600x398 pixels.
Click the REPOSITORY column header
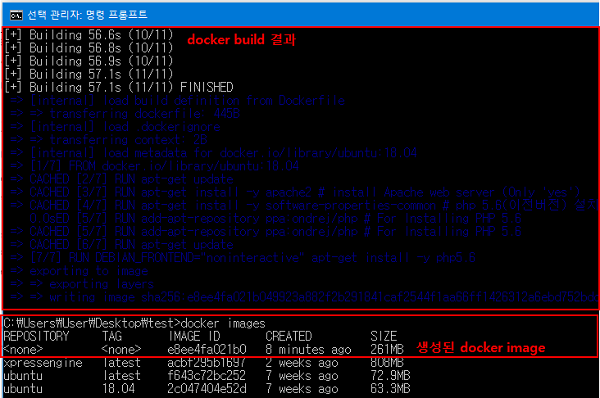point(36,336)
